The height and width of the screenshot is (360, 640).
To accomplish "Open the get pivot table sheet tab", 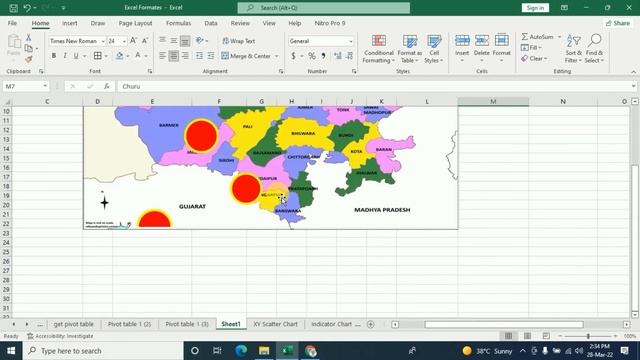I will pos(73,324).
